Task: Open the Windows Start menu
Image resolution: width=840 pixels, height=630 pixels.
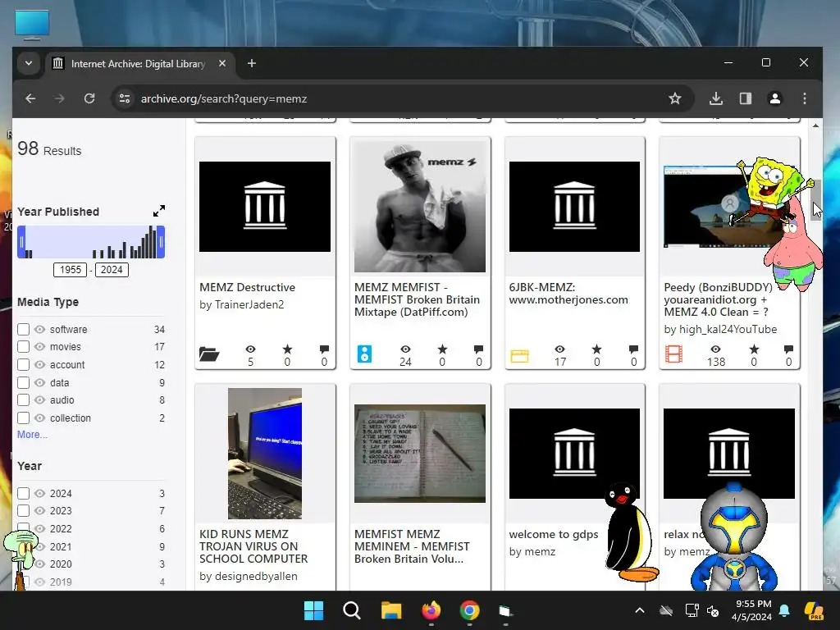Action: (x=313, y=610)
